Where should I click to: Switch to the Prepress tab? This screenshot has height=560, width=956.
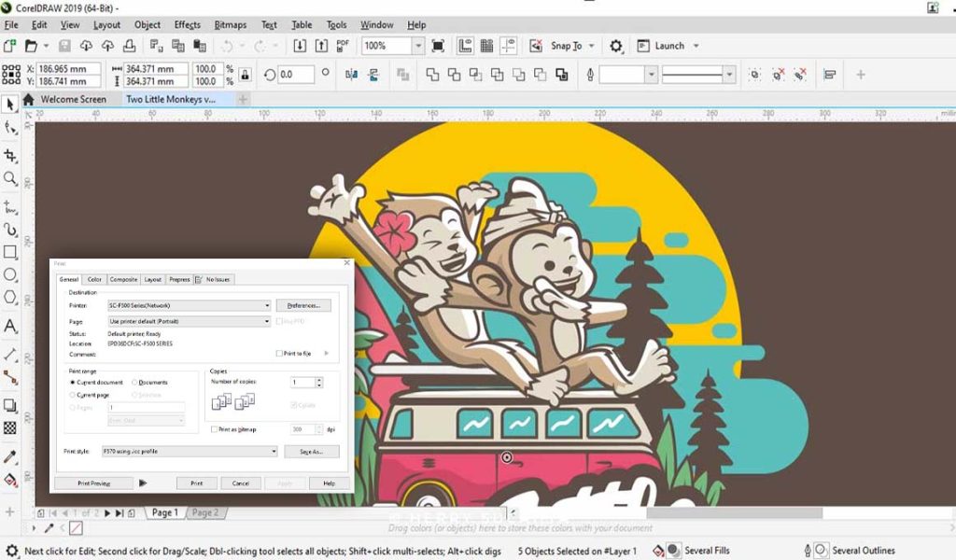tap(179, 279)
